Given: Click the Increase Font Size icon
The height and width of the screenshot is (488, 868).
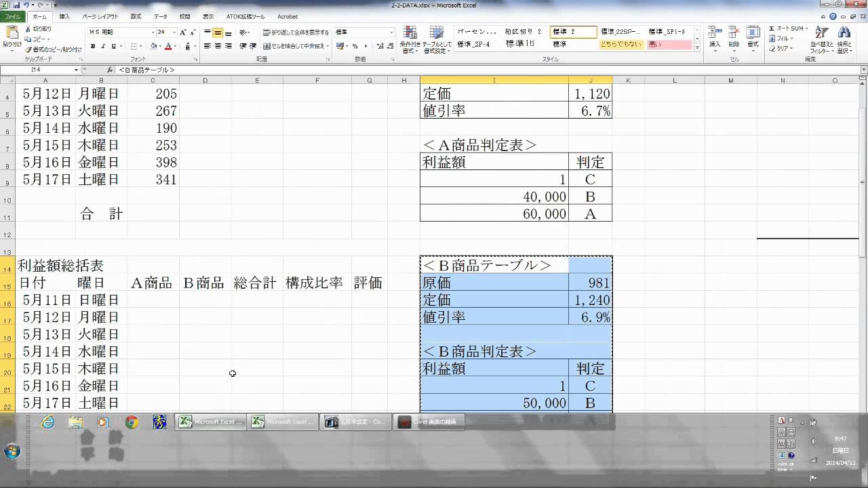Looking at the screenshot, I should [183, 32].
